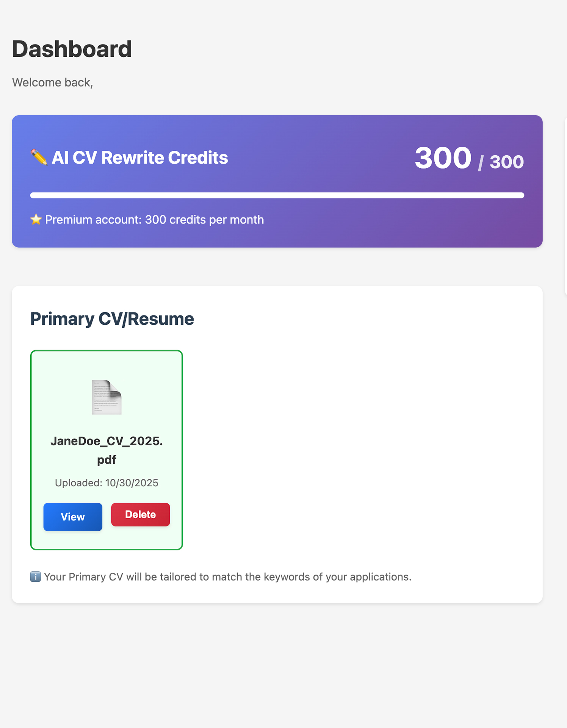Click the Dashboard page heading
Image resolution: width=567 pixels, height=728 pixels.
click(x=72, y=49)
